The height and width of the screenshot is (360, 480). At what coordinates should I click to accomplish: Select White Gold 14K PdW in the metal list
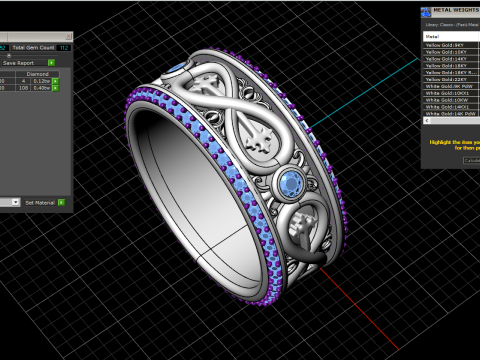click(x=451, y=114)
